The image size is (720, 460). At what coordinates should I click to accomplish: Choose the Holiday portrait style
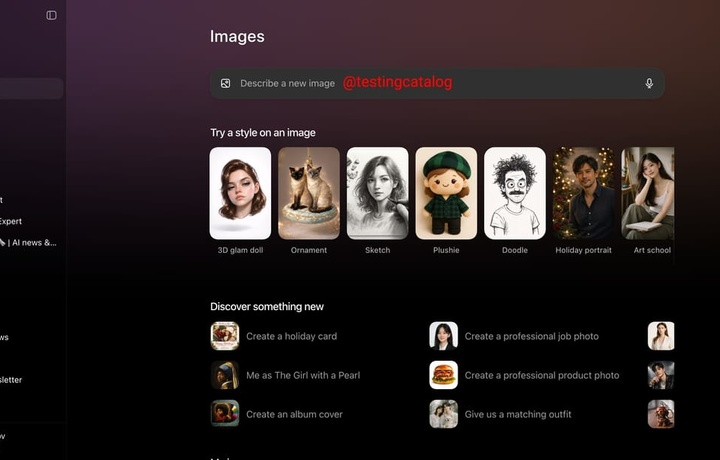coord(583,193)
